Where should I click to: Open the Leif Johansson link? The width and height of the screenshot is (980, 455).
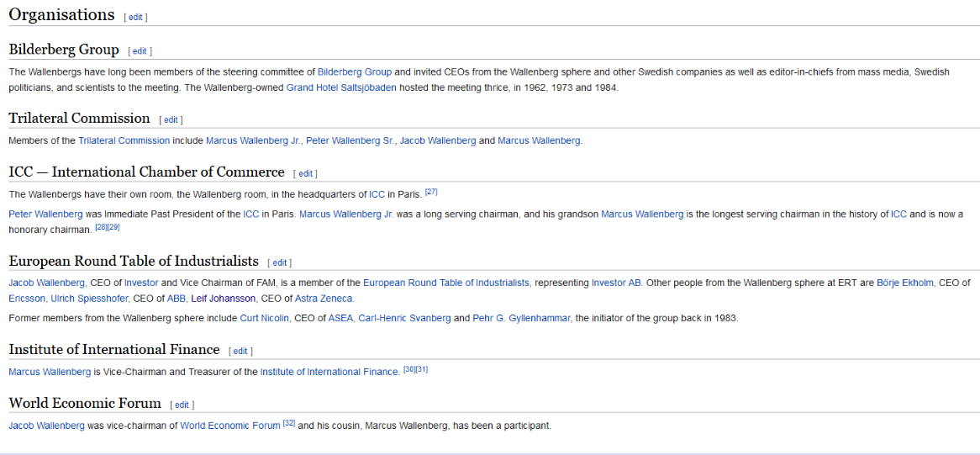[223, 298]
